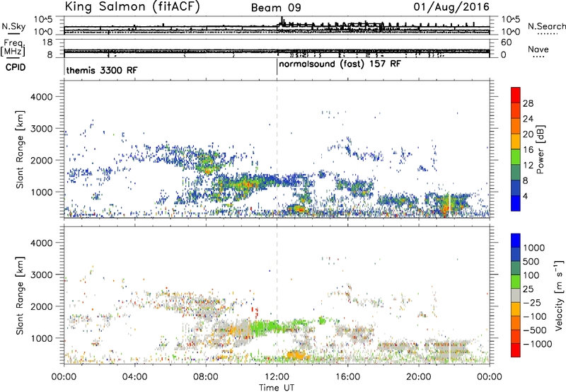Pick the red top of the power colorbar

coord(516,95)
